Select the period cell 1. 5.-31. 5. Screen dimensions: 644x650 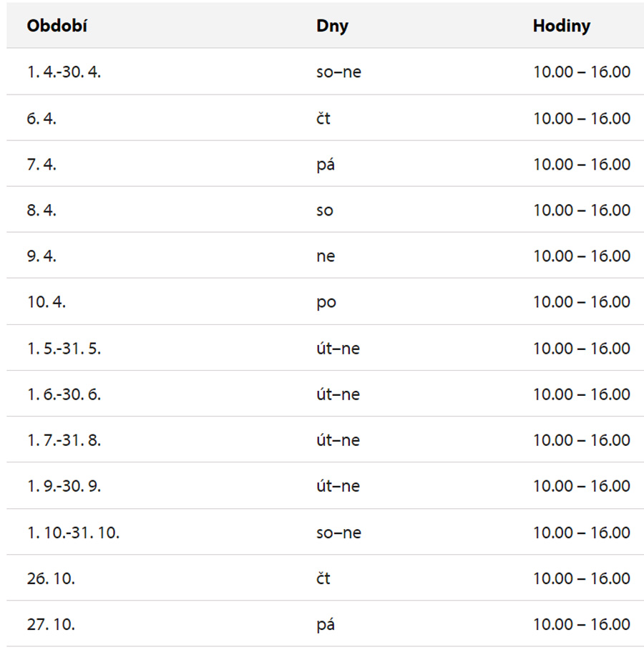(64, 349)
